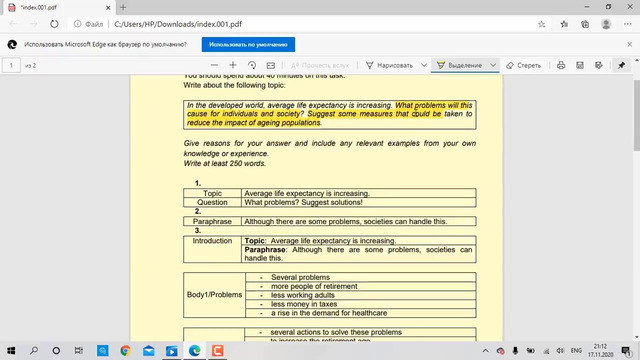Open a new tab with plus button

123,7
